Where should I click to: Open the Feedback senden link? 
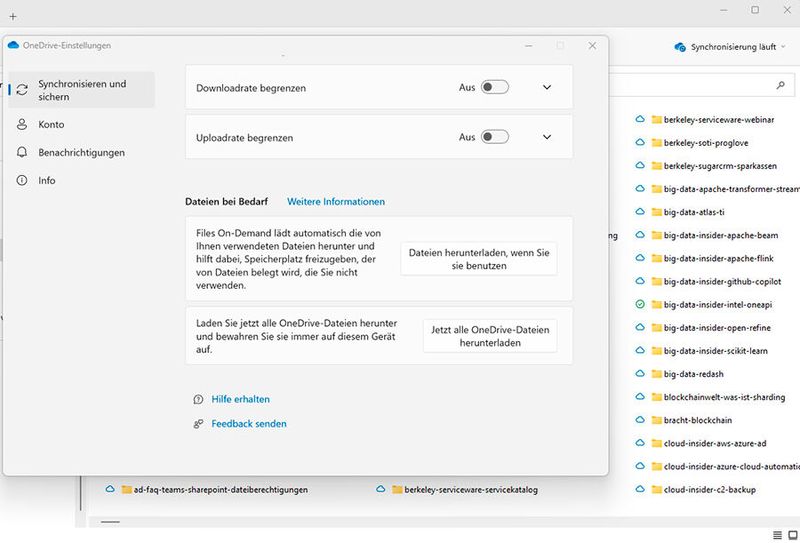coord(249,424)
